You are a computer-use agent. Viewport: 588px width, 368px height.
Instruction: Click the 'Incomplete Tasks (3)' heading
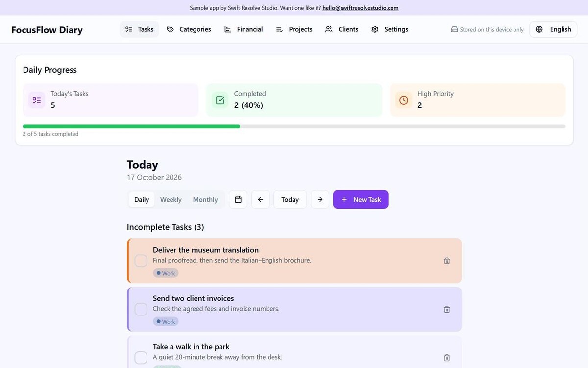[166, 227]
